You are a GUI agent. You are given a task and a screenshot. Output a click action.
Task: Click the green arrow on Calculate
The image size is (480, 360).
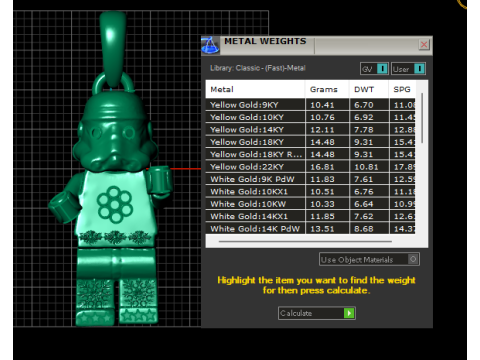click(349, 313)
